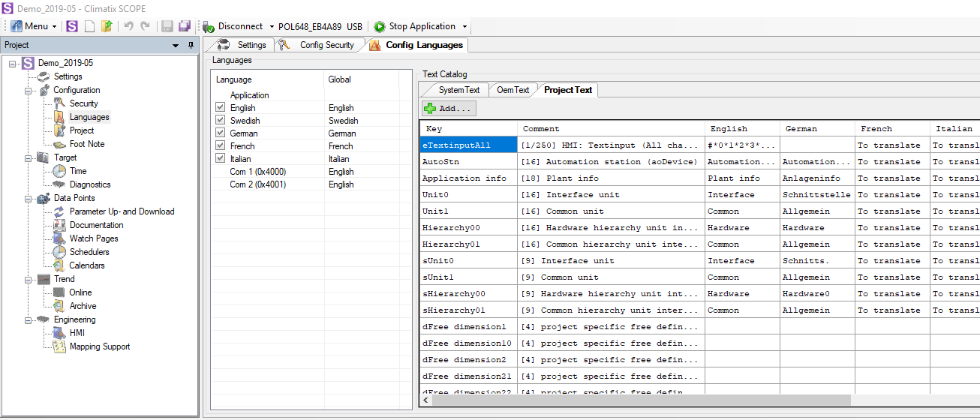This screenshot has width=980, height=420.
Task: Click the Documentation icon in tree
Action: click(x=59, y=225)
